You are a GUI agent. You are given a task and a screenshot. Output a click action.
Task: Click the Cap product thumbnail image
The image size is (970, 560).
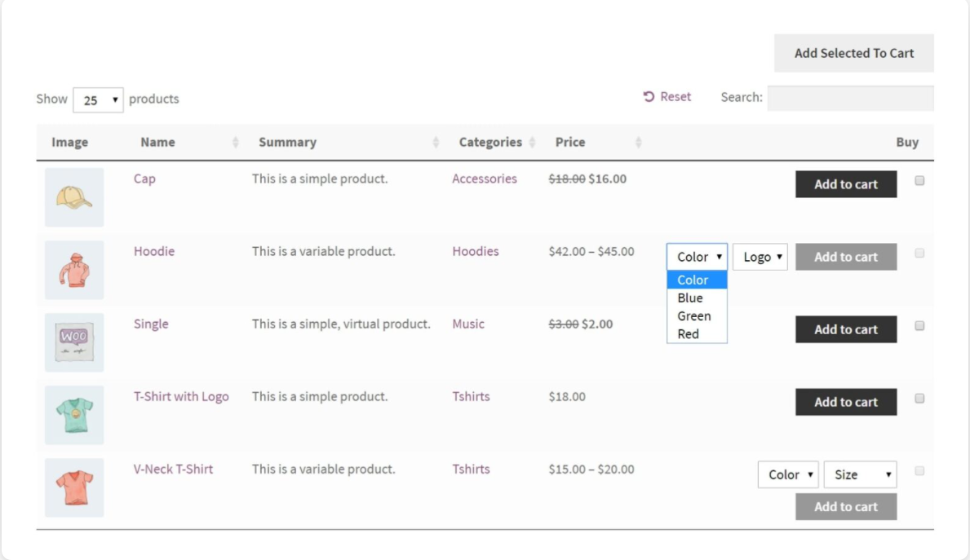(74, 197)
